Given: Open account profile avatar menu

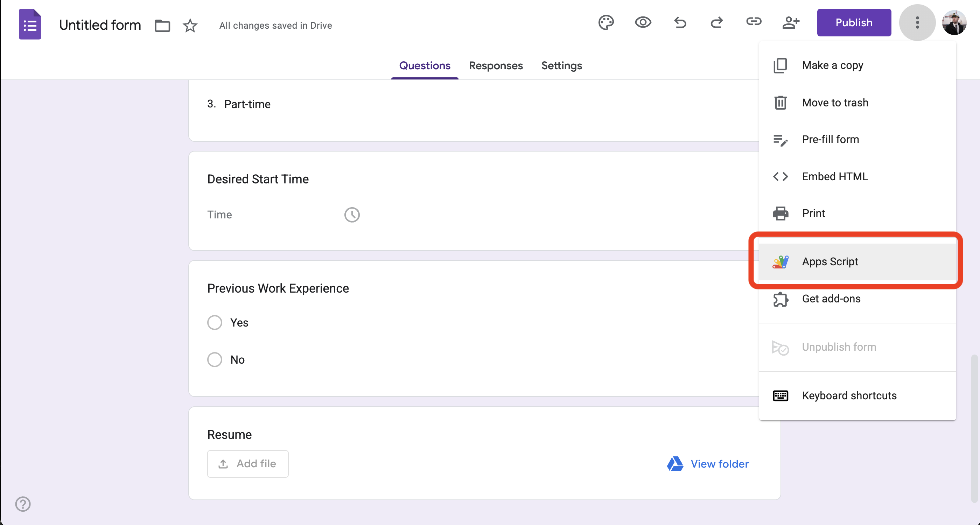Looking at the screenshot, I should 954,22.
